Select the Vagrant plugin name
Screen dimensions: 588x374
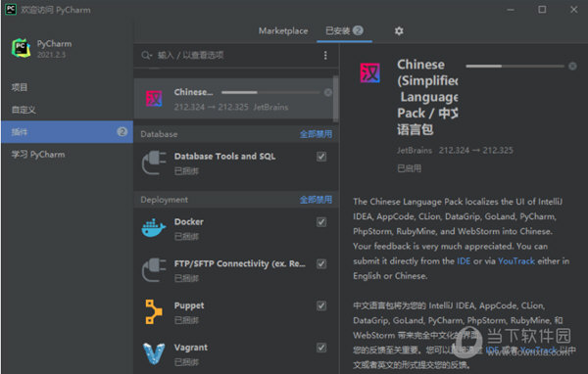click(190, 348)
